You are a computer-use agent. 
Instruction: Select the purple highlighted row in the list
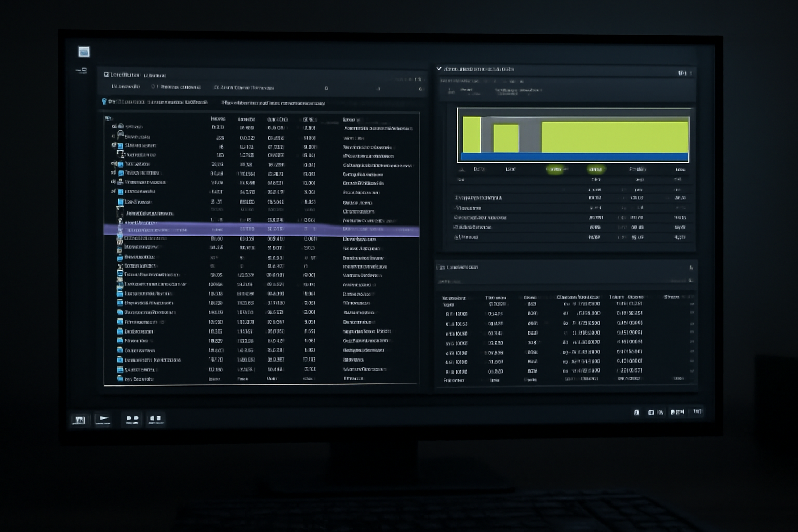coord(261,229)
